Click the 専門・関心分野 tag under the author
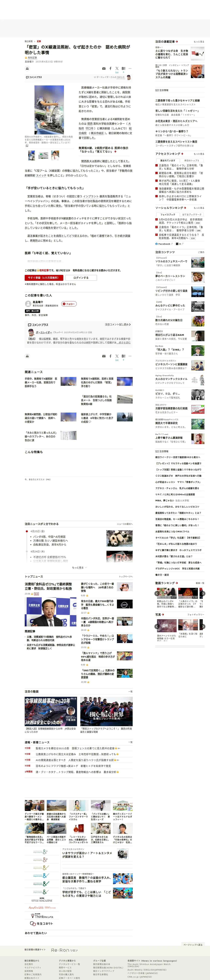Viewport: 210px width, 980px height. [32, 311]
